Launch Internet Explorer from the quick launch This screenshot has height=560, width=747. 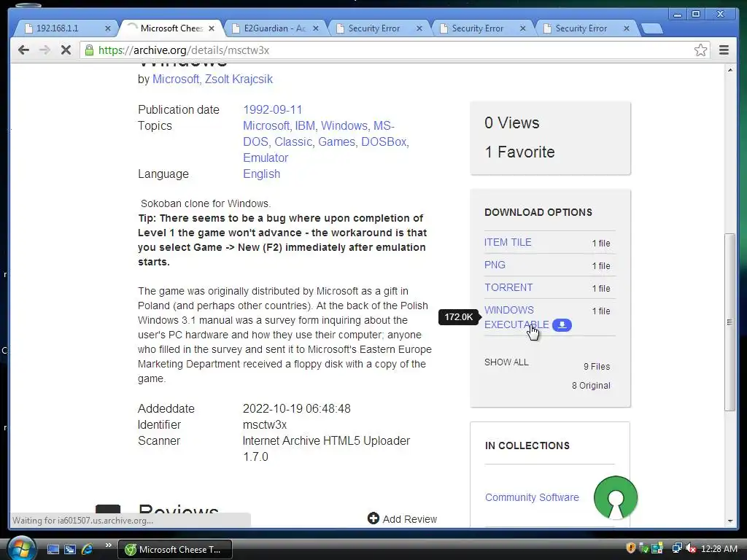pyautogui.click(x=88, y=550)
